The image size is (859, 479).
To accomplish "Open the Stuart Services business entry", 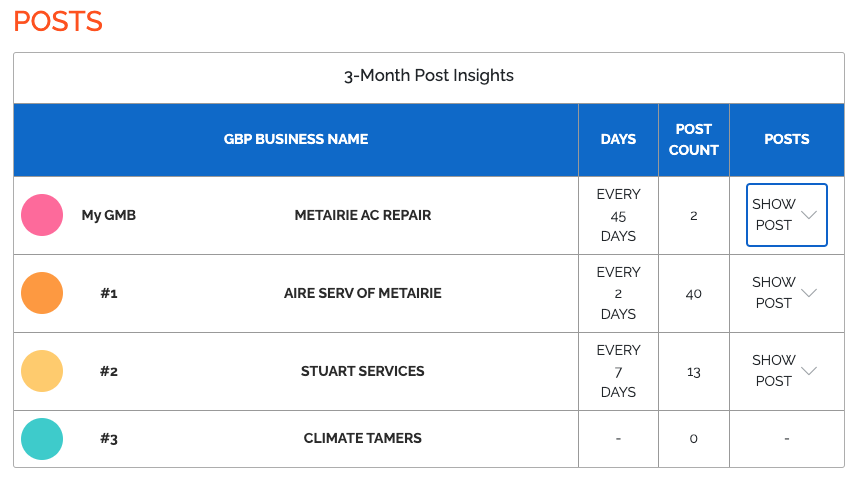I will pyautogui.click(x=363, y=371).
